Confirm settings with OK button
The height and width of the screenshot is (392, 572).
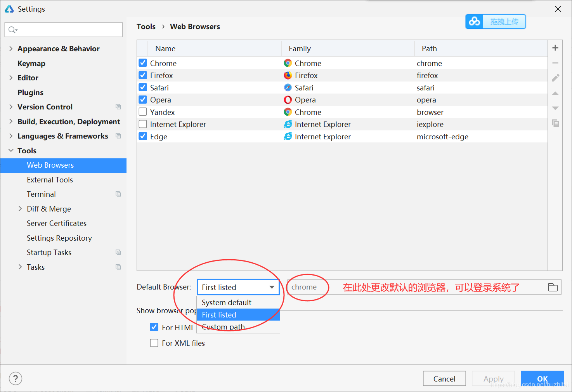[x=542, y=379]
